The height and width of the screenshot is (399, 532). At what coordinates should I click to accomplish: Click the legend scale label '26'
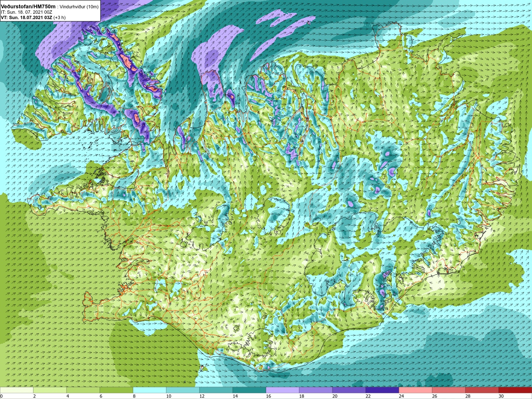coord(435,396)
